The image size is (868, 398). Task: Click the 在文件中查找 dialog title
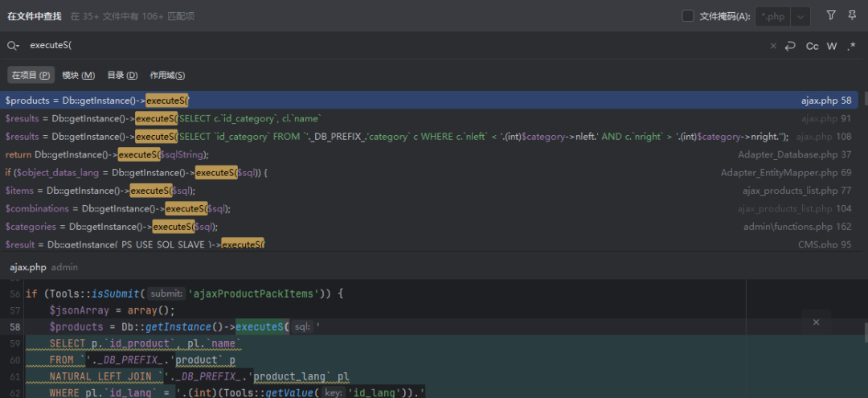point(35,16)
